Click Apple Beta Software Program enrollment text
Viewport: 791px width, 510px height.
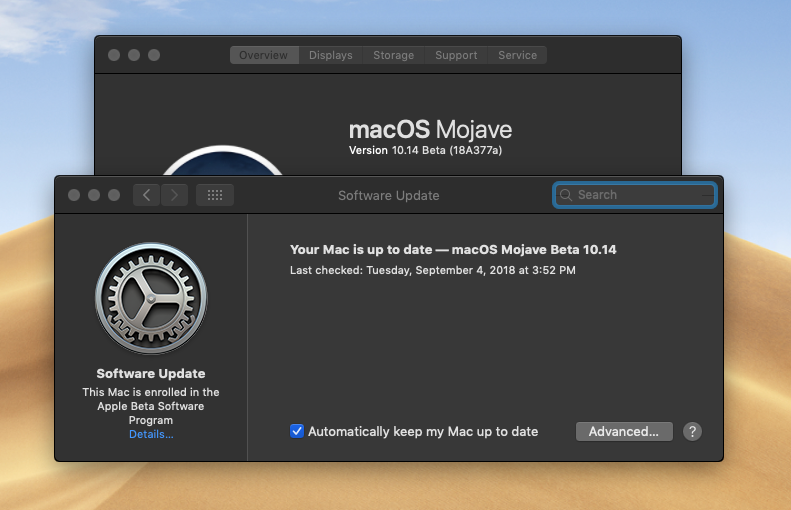(x=151, y=406)
